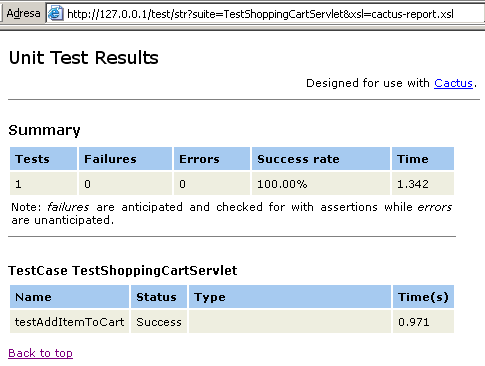This screenshot has width=485, height=366.
Task: Click the Errors column header
Action: (x=212, y=159)
